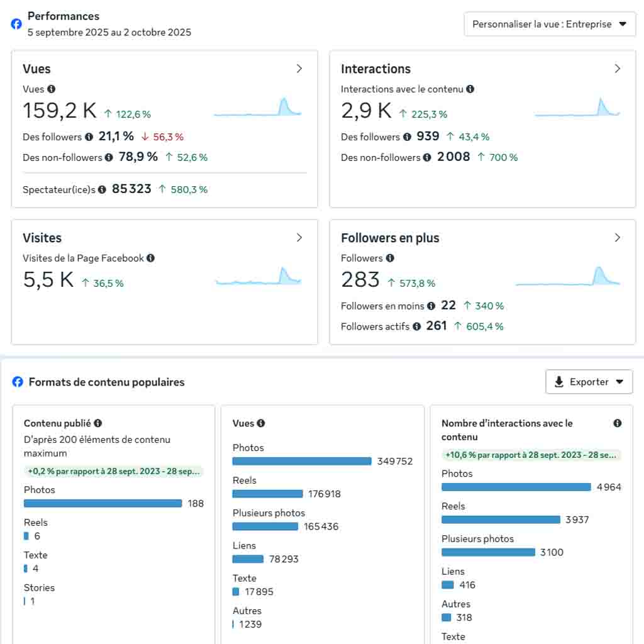Expand Followers en plus card chevron
Image resolution: width=644 pixels, height=644 pixels.
click(x=618, y=237)
